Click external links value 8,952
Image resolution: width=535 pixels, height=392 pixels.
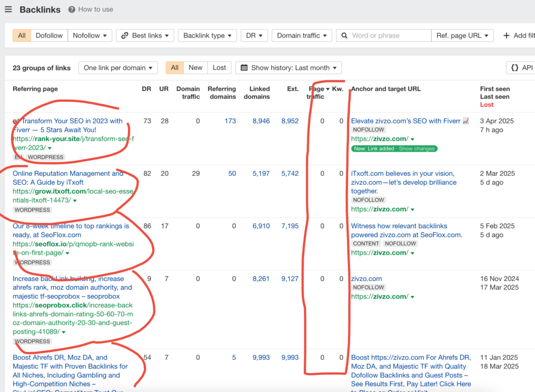tap(290, 121)
